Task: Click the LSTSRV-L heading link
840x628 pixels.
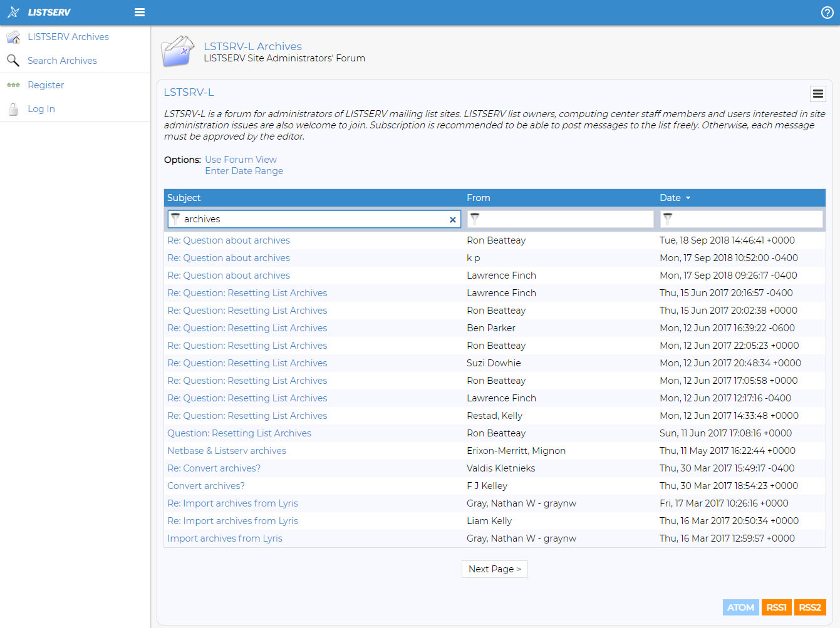Action: tap(189, 92)
